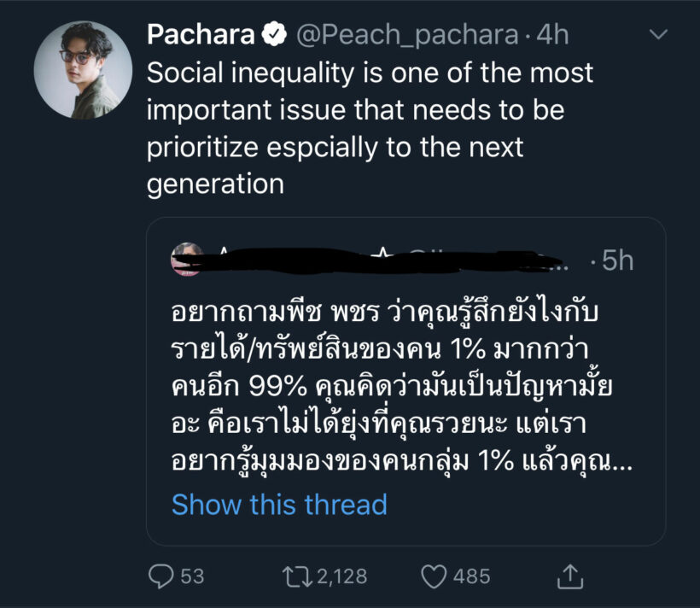Click the 53 replies count

(x=192, y=576)
